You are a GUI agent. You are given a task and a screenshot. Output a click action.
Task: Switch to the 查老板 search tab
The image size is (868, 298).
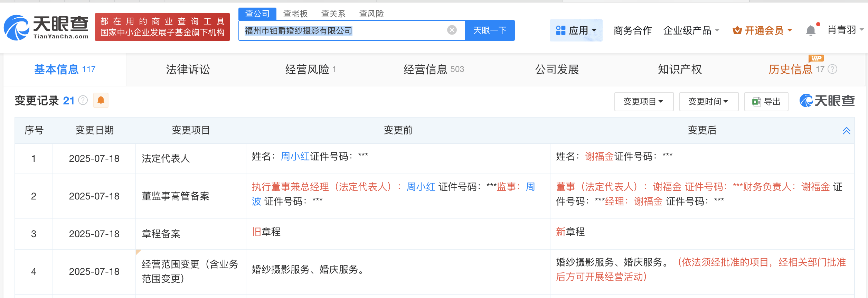(295, 14)
